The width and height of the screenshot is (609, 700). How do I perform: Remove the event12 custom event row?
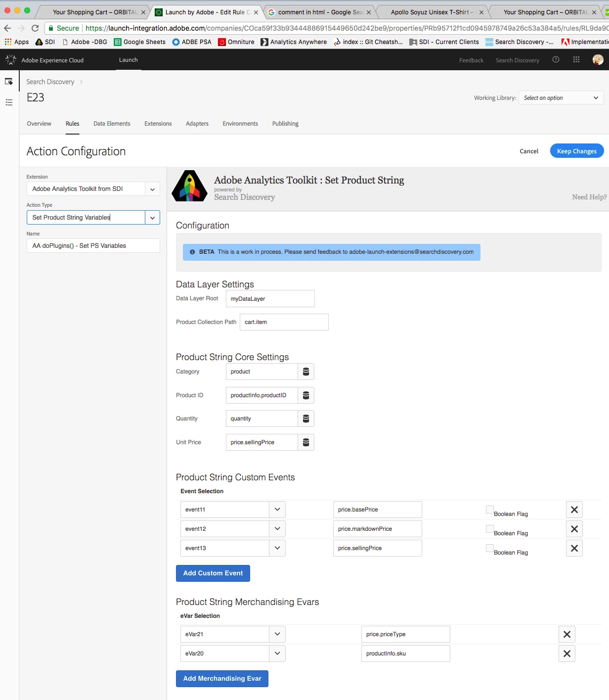click(x=574, y=529)
